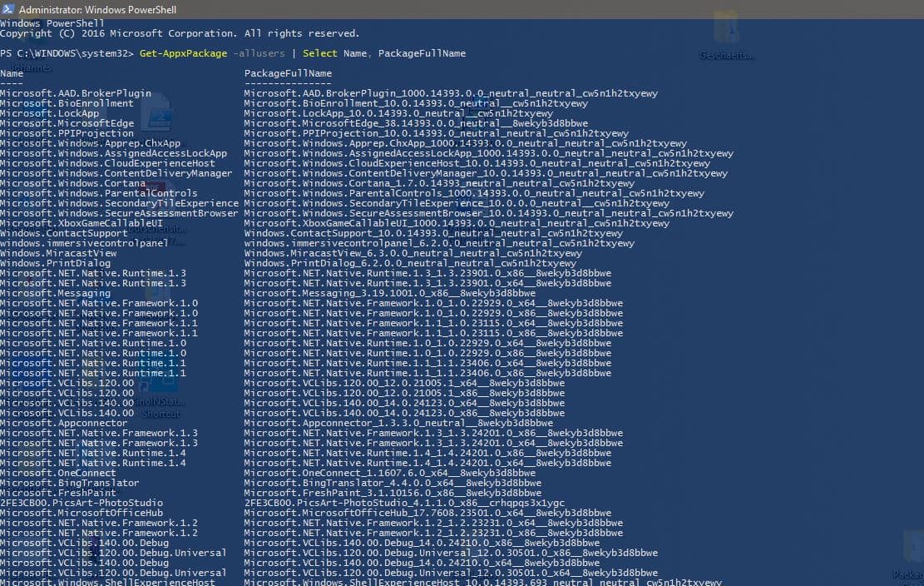
Task: Click the yellow 'Get-AppxPackage' command word
Action: [183, 53]
